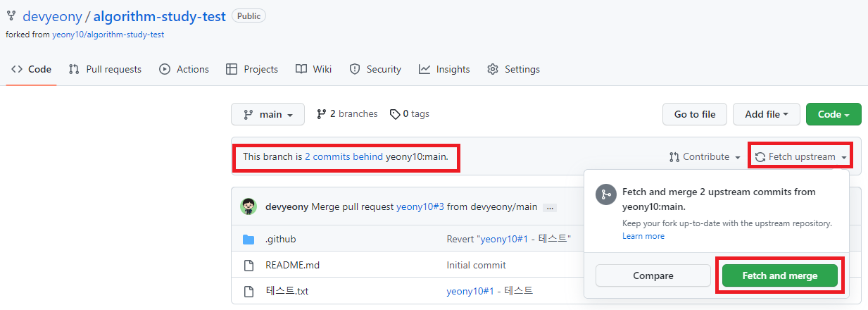
Task: Open the Add file dropdown
Action: tap(766, 114)
